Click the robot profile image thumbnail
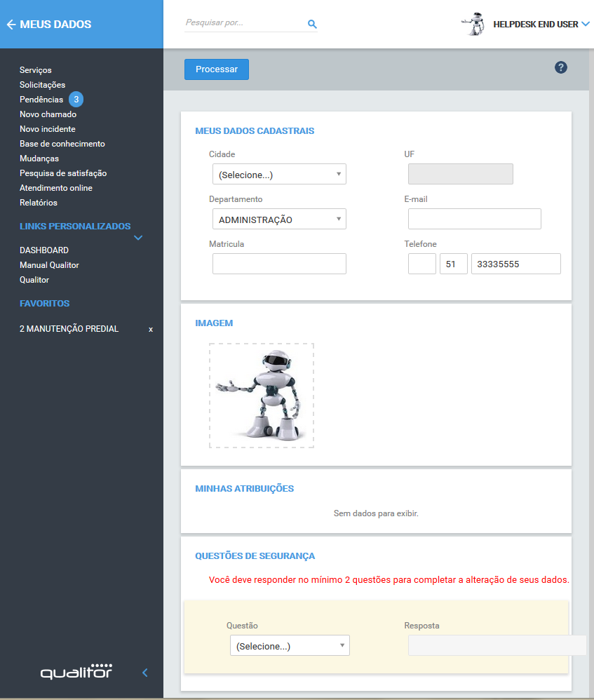This screenshot has width=594, height=700. 261,395
